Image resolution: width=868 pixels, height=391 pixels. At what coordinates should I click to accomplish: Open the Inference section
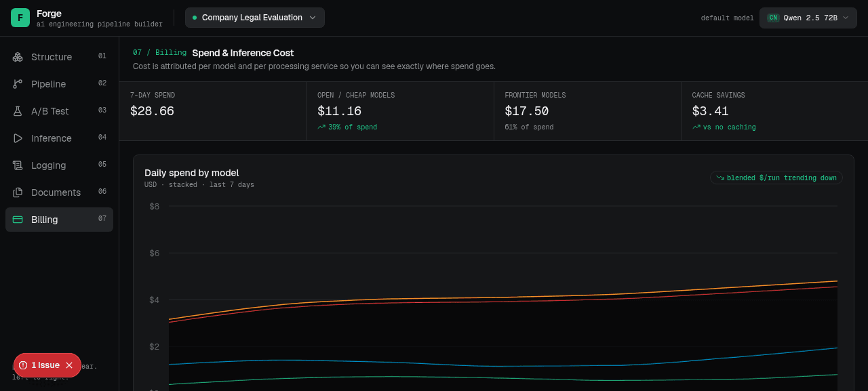pos(59,138)
